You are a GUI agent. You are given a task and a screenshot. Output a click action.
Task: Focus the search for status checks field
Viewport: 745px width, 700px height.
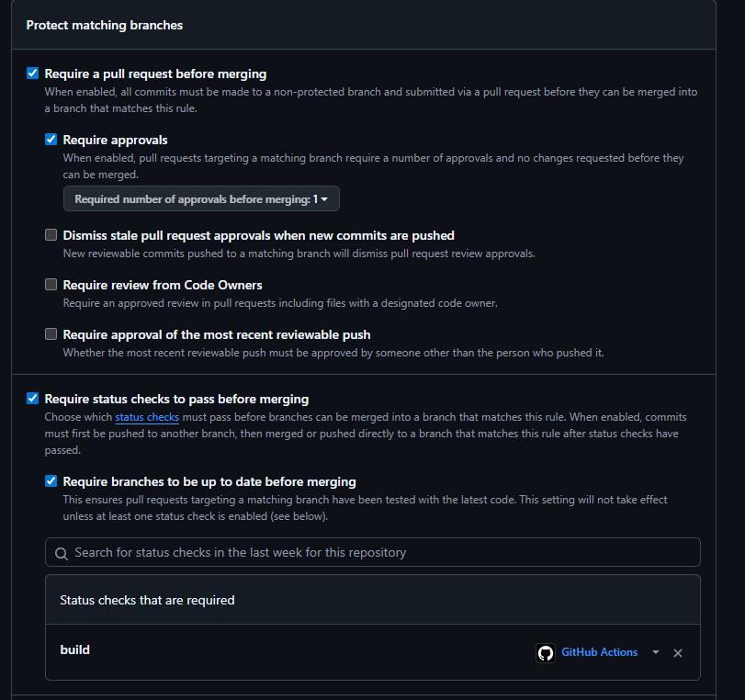[x=373, y=552]
